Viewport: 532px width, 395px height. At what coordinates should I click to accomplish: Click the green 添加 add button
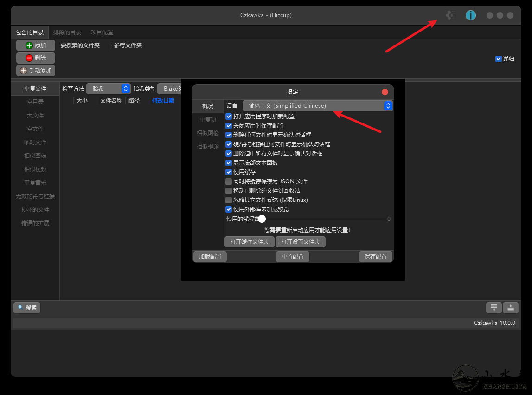(36, 45)
